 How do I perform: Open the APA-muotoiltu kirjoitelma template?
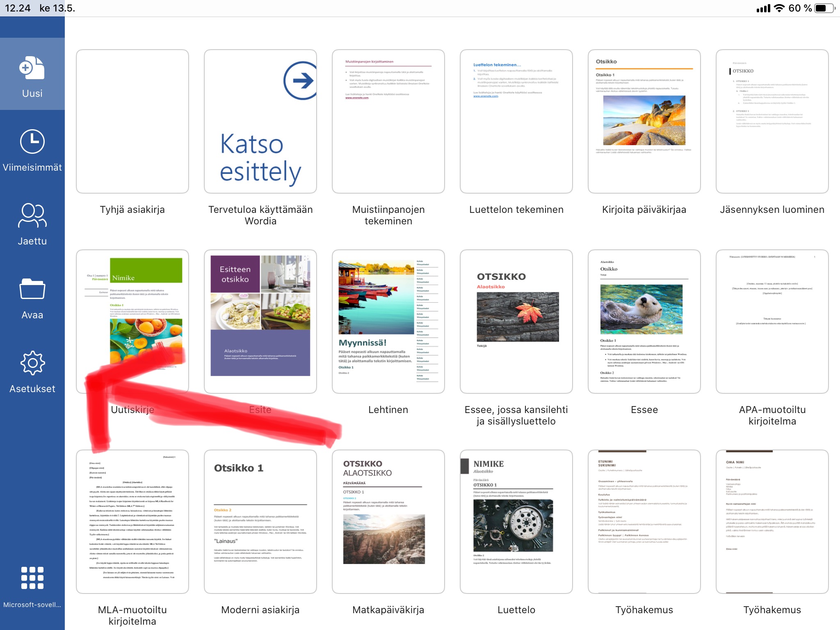tap(772, 322)
